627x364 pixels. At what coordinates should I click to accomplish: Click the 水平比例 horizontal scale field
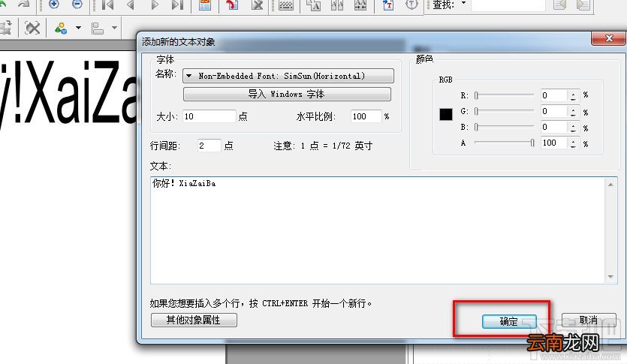coord(366,116)
